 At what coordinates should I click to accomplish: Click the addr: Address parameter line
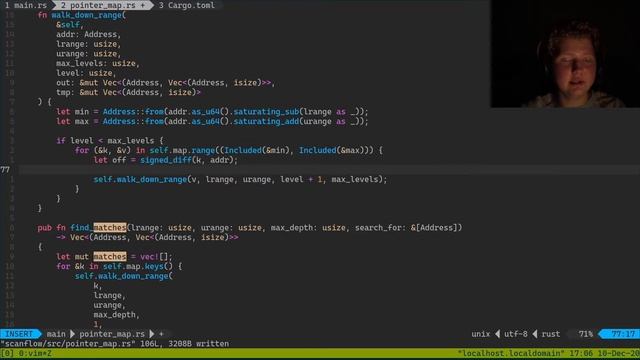89,35
